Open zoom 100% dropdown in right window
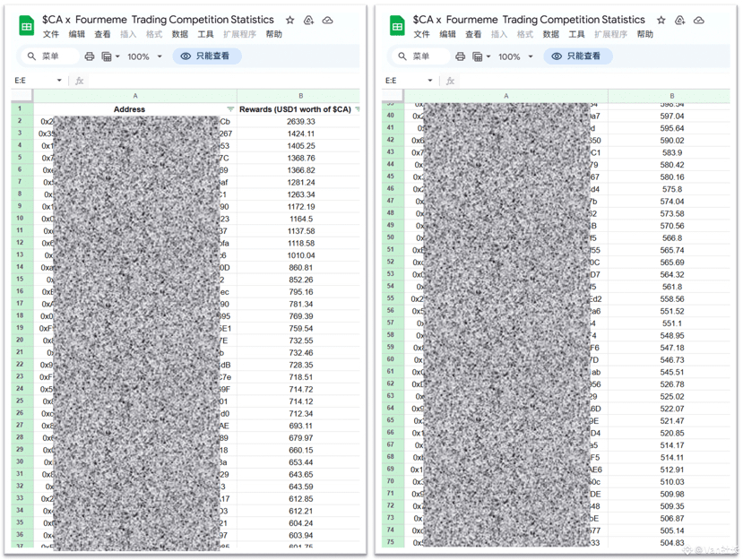Screen dimensions: 743x560 515,56
